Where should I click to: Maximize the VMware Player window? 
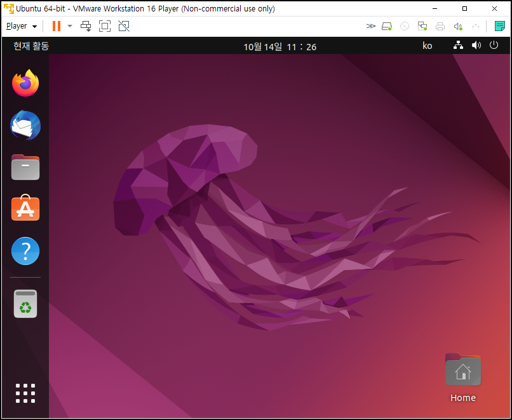tap(464, 8)
